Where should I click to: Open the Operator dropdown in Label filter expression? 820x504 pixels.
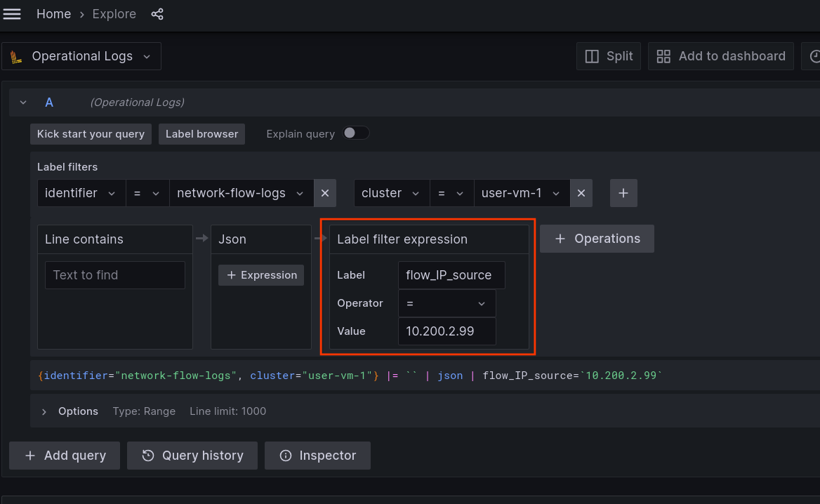click(x=447, y=303)
